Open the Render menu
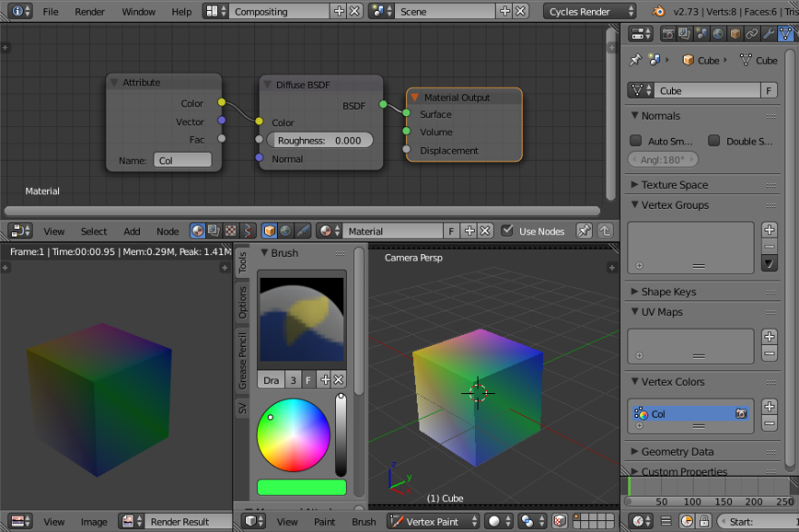The width and height of the screenshot is (799, 532). [x=89, y=12]
